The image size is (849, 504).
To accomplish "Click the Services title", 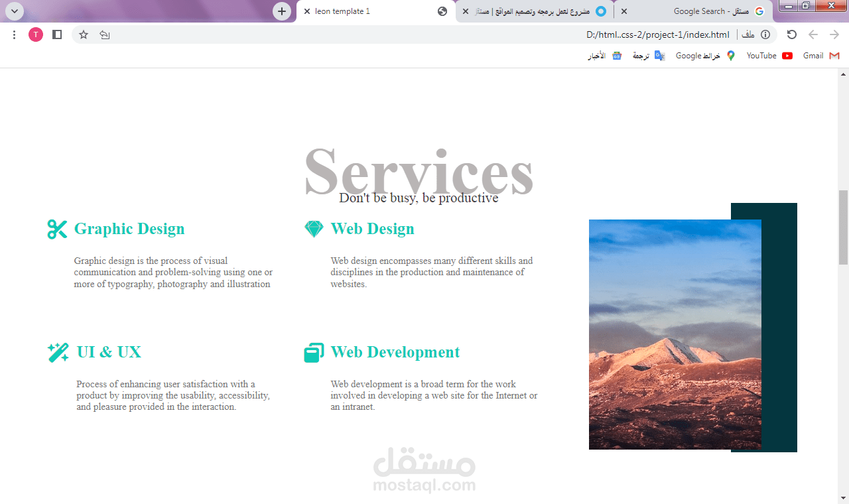I will [419, 171].
